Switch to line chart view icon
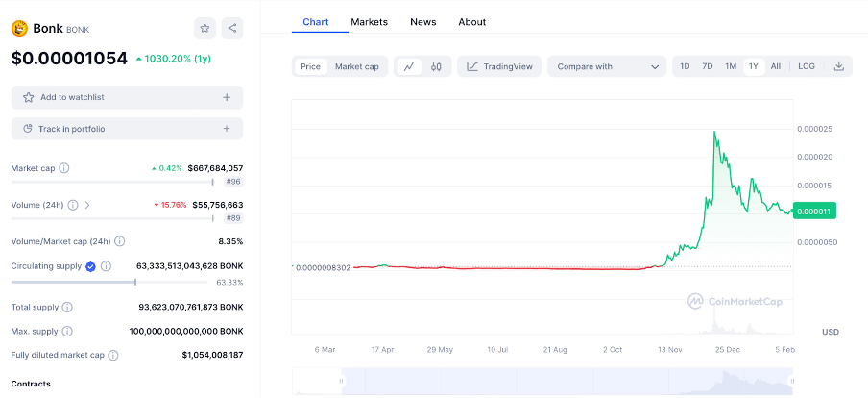The height and width of the screenshot is (398, 868). click(409, 66)
